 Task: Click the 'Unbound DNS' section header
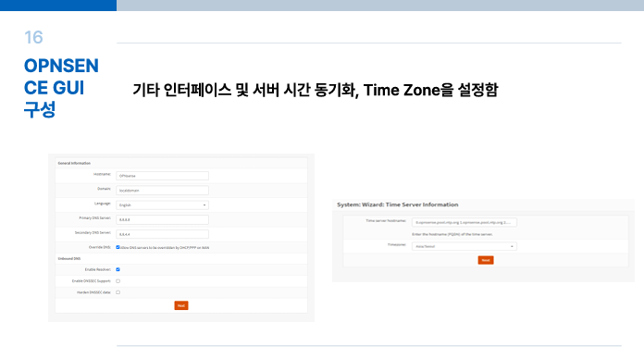[69, 259]
